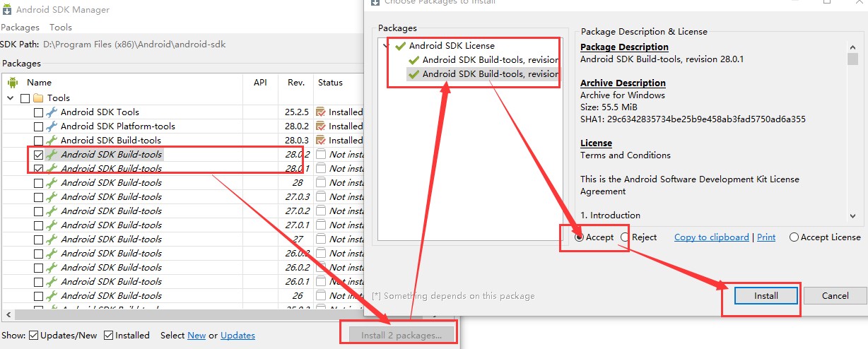Check the Build-tools 28.0.3 checkbox
Screen dimensions: 868x349
point(38,141)
